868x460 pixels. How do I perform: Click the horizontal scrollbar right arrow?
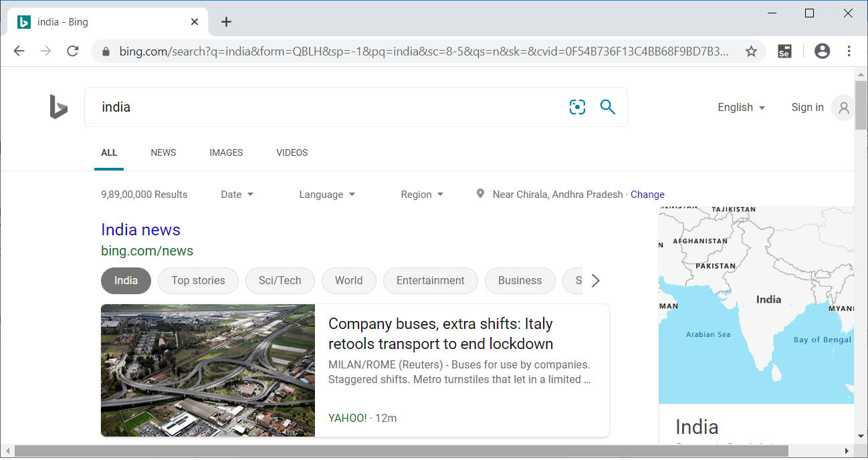pos(848,451)
